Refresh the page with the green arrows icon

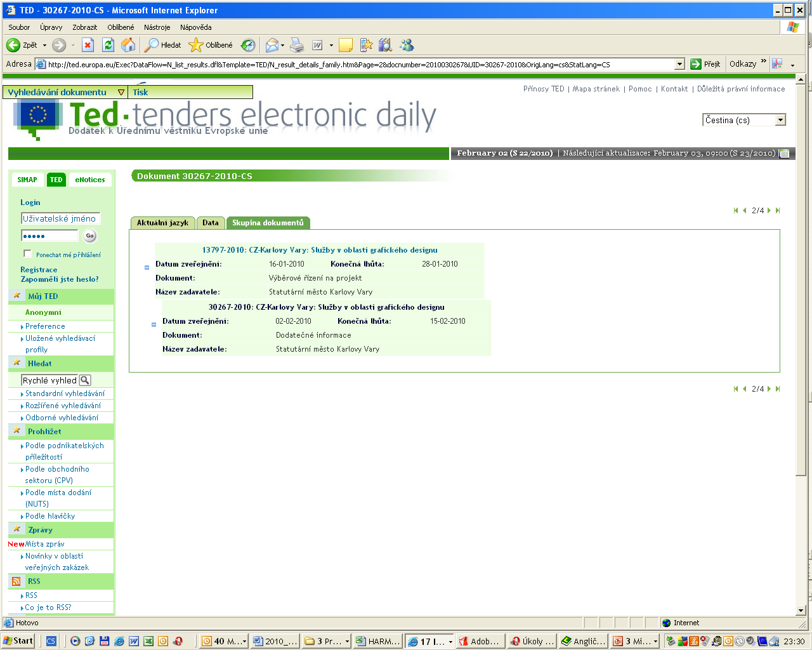[108, 45]
